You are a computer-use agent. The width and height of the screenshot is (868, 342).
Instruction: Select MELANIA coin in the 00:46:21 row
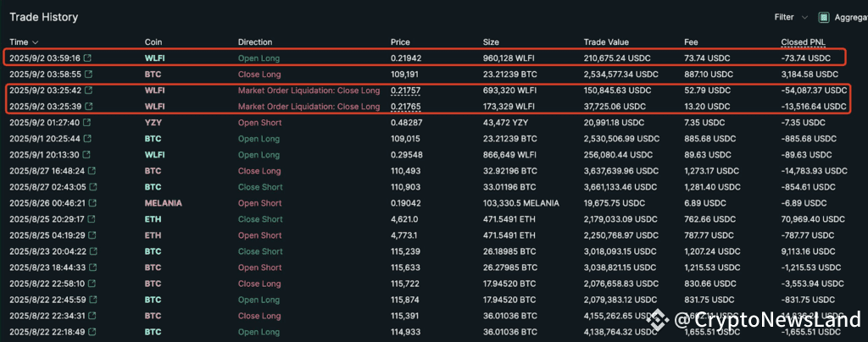(x=164, y=203)
